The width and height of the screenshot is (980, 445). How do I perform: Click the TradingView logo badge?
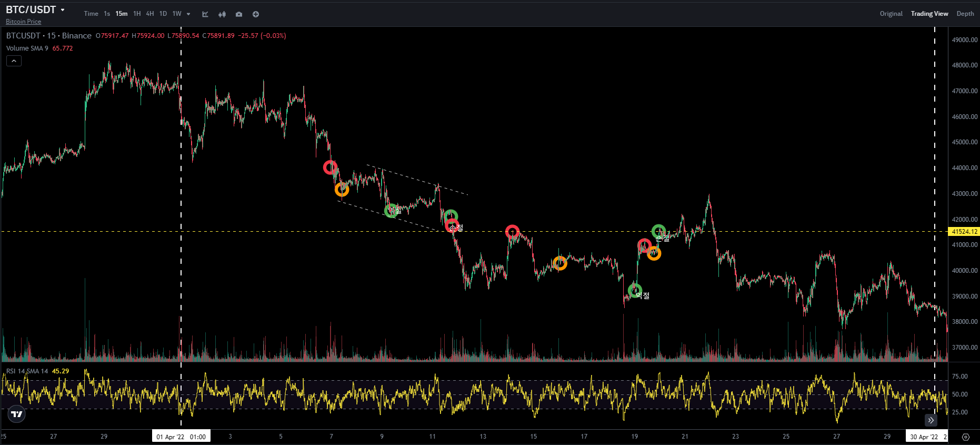point(17,414)
